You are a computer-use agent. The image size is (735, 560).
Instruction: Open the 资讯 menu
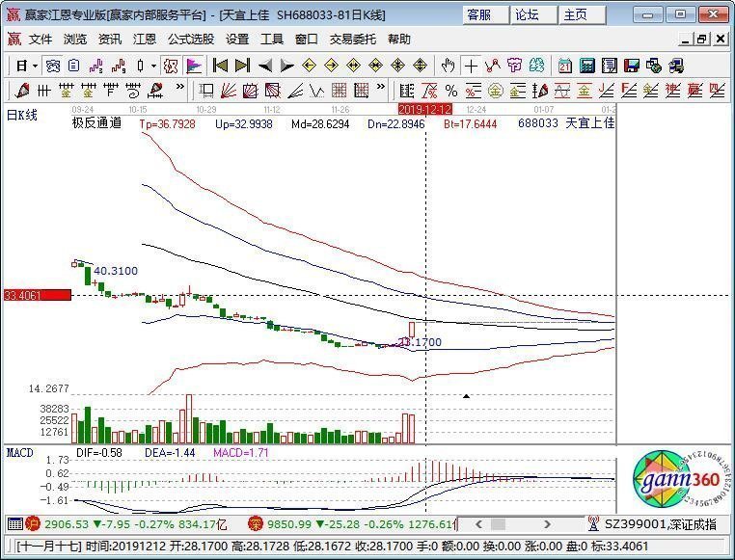[x=110, y=40]
